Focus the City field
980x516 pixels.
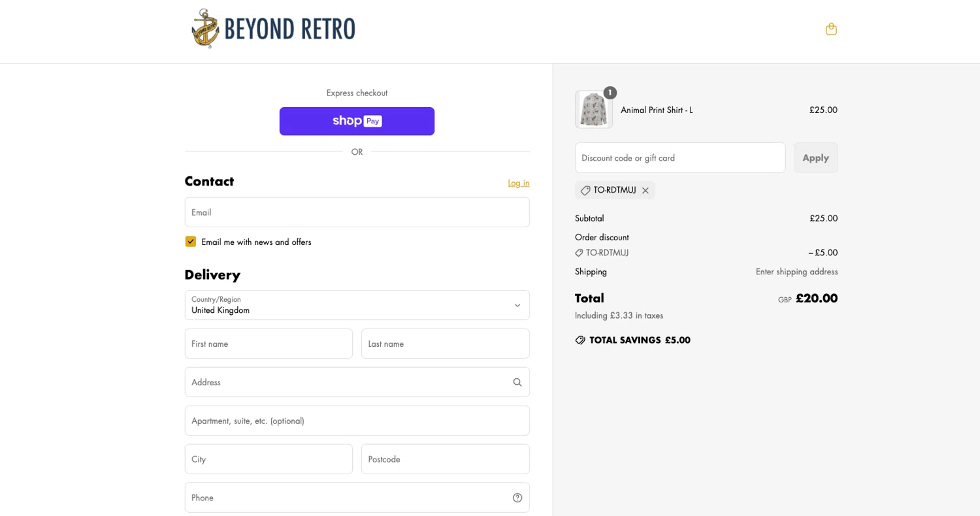click(x=269, y=459)
